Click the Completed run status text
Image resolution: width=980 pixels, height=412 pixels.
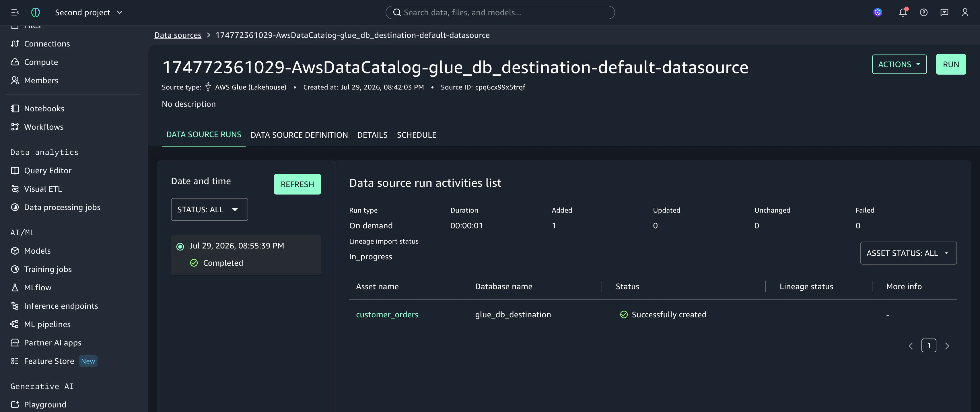tap(223, 263)
